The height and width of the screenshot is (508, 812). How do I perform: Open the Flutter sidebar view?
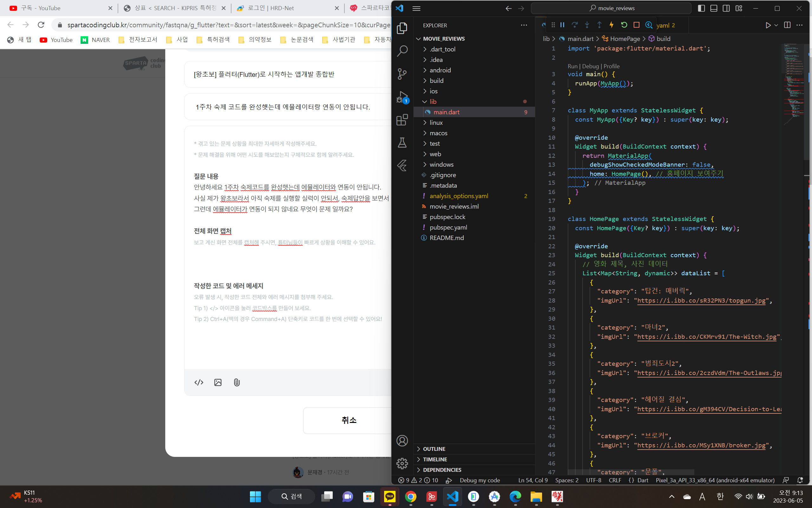[x=402, y=166]
